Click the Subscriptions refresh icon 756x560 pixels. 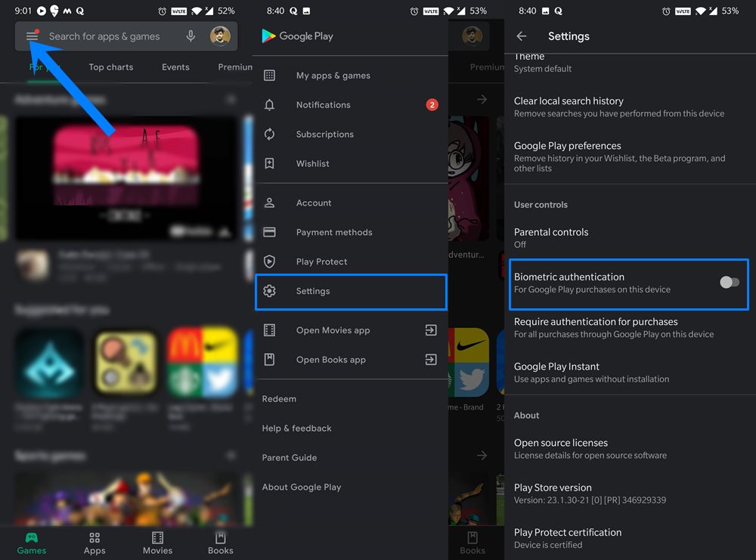click(270, 134)
